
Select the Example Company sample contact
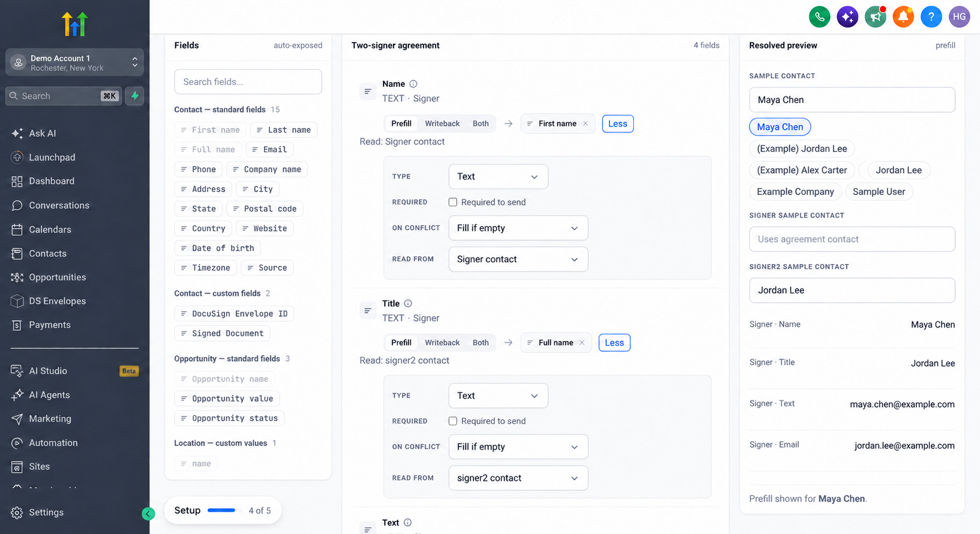coord(795,191)
